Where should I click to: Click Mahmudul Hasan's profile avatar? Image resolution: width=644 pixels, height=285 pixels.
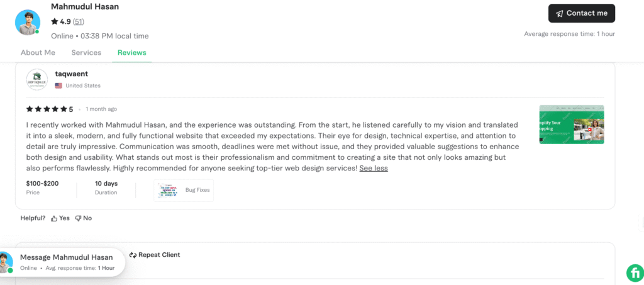tap(27, 22)
